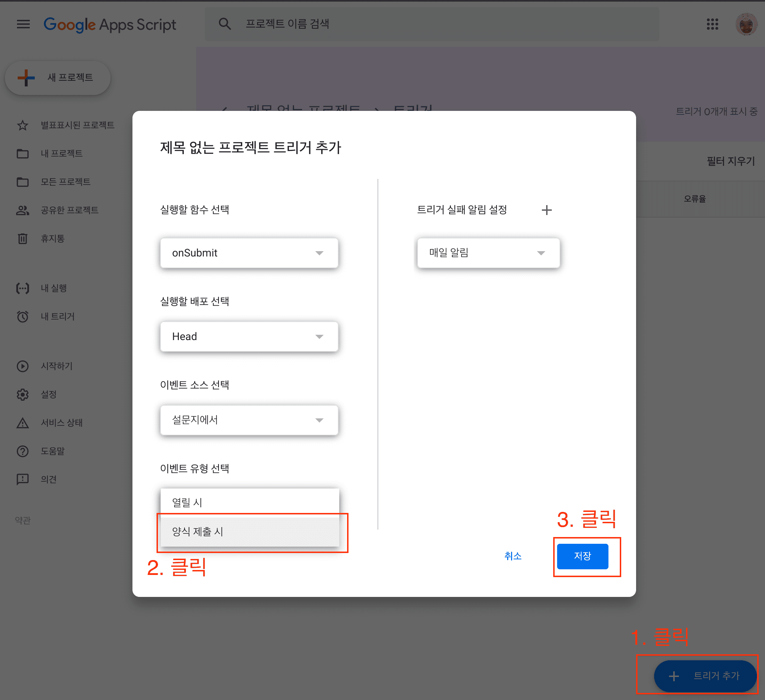Open the user account avatar
765x700 pixels.
click(x=746, y=24)
